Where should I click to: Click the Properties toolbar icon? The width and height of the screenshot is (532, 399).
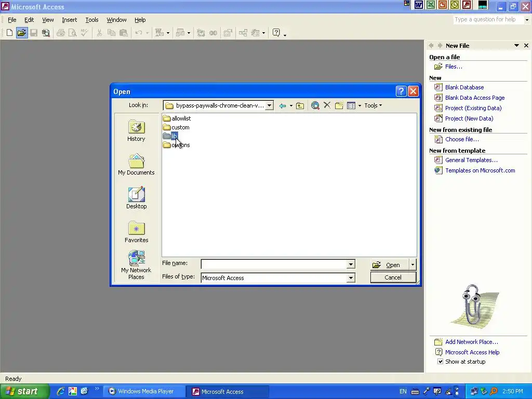[x=228, y=33]
